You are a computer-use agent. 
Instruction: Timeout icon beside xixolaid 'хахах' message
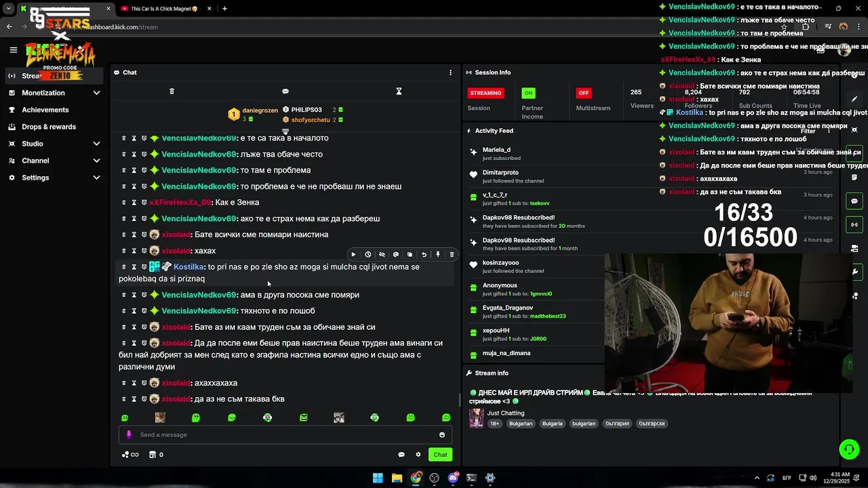coord(134,251)
